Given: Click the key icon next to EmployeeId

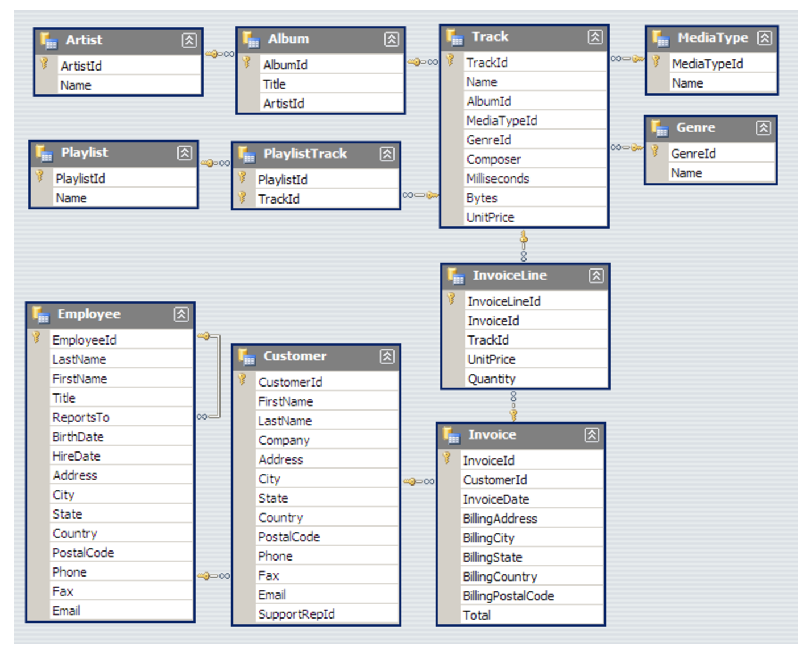Looking at the screenshot, I should (36, 338).
